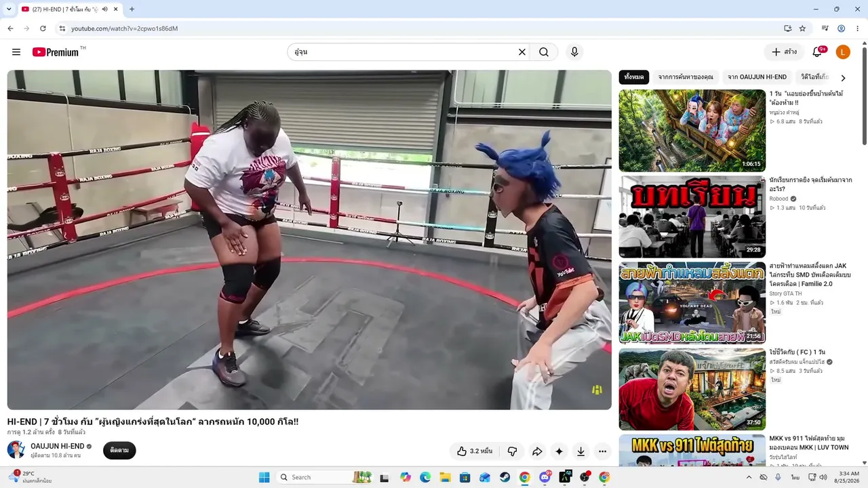Start voice search with the microphone
The width and height of the screenshot is (868, 488).
click(x=574, y=52)
